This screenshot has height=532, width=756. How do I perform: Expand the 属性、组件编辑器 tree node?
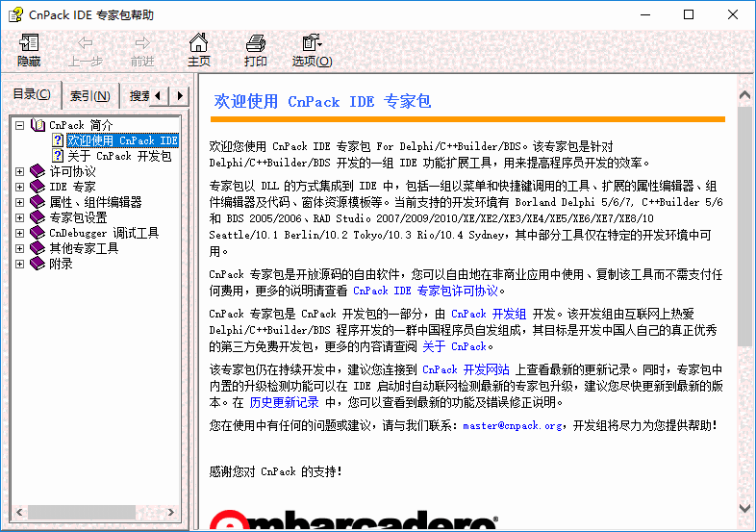click(19, 203)
